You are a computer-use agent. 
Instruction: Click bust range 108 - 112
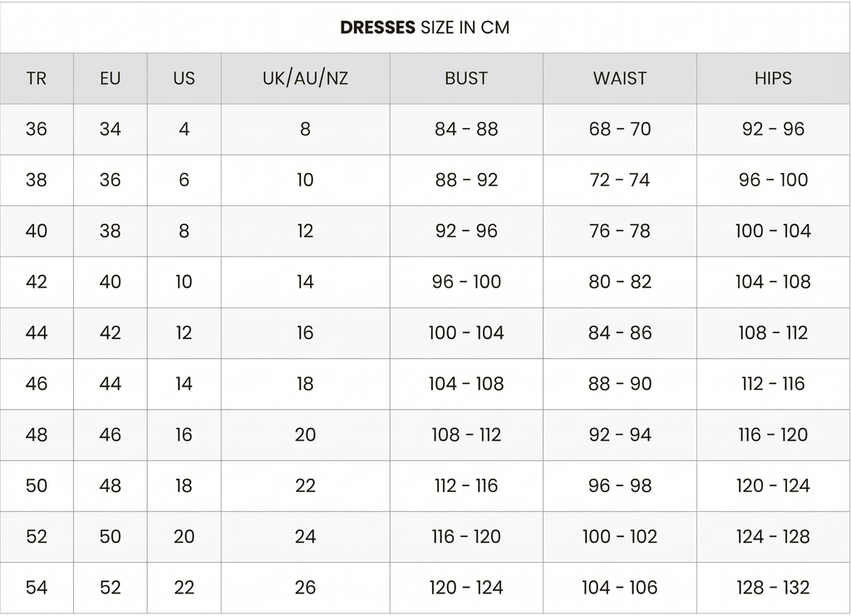[x=466, y=436]
